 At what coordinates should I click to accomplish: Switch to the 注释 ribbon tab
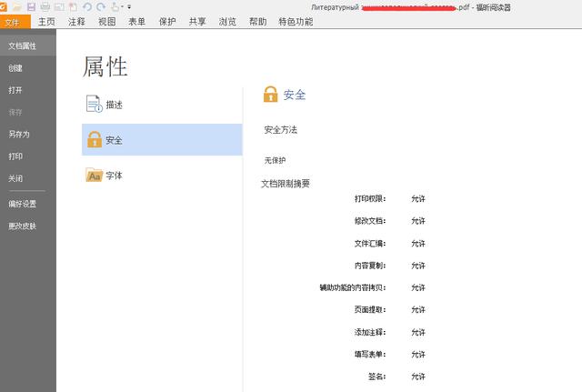pos(76,22)
